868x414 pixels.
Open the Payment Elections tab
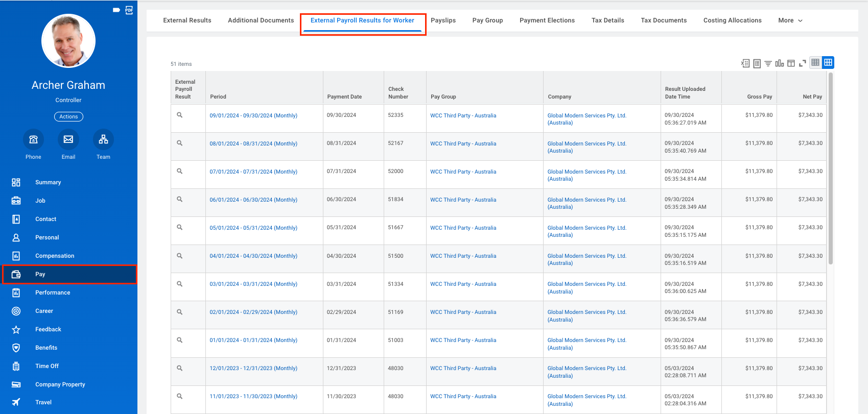tap(547, 20)
